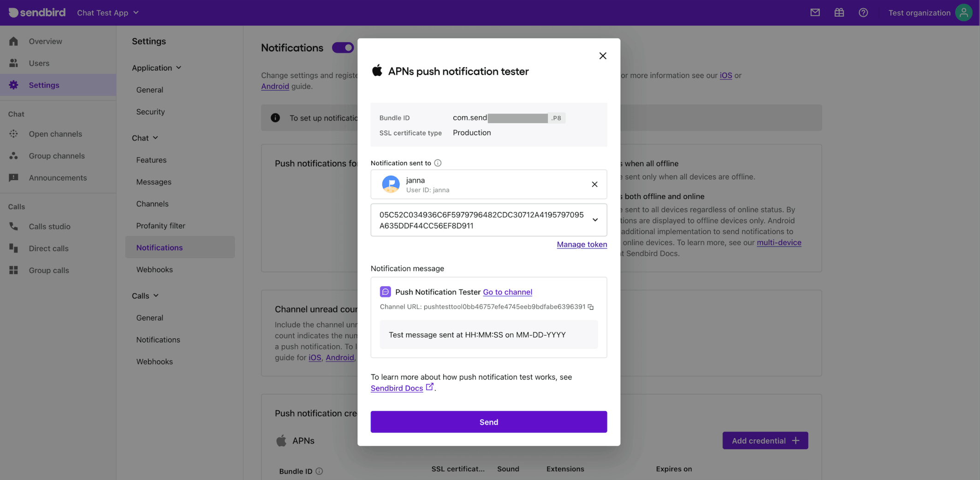Copy the channel URL with copy icon
This screenshot has height=480, width=980.
pyautogui.click(x=591, y=307)
